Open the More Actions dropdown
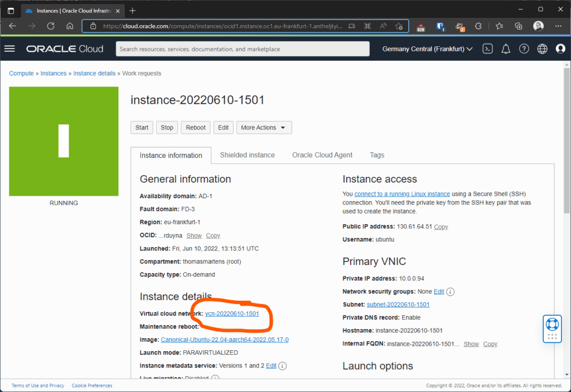This screenshot has height=392, width=571. point(264,127)
